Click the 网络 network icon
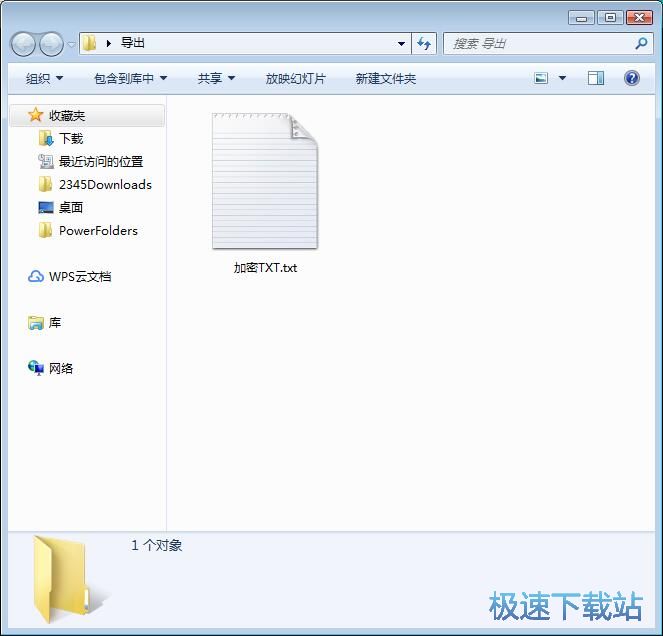663x636 pixels. click(x=36, y=368)
